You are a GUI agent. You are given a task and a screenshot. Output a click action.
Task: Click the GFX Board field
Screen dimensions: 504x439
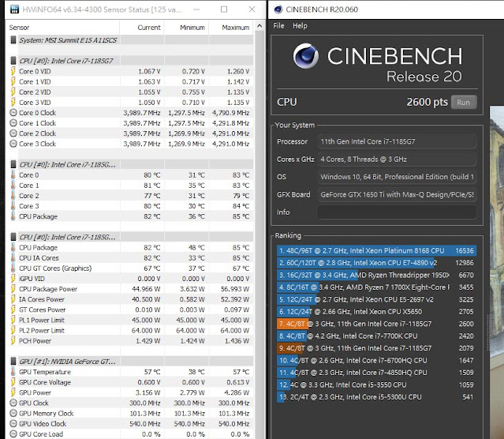coord(397,194)
